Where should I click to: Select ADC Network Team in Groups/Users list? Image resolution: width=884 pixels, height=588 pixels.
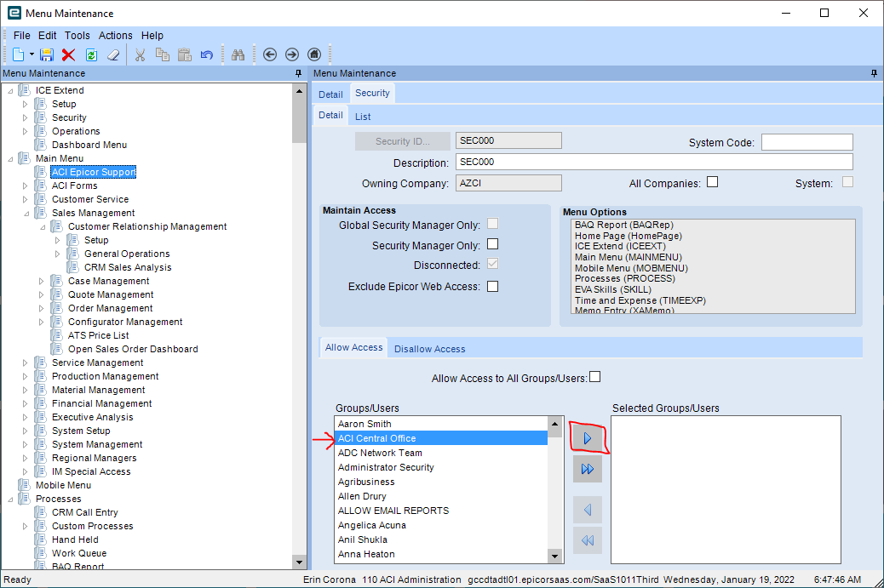point(441,453)
